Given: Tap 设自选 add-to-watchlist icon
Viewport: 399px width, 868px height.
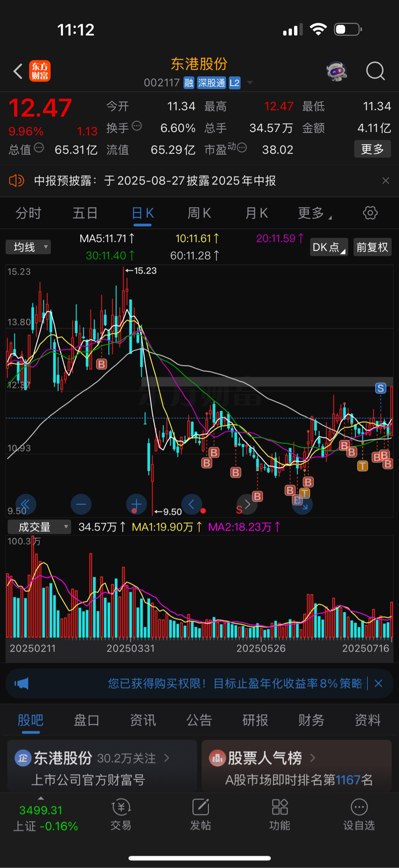Looking at the screenshot, I should (x=359, y=814).
